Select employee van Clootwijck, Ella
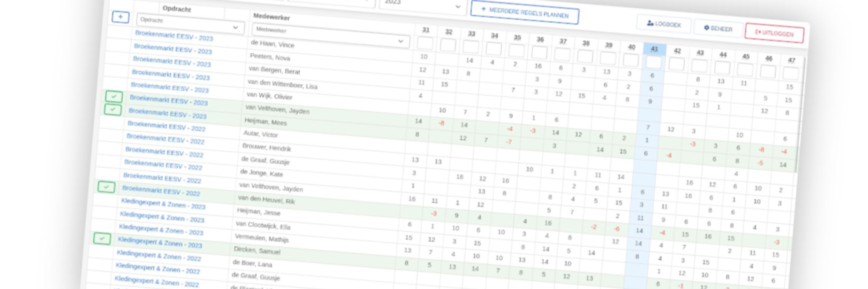This screenshot has height=289, width=868. 263,225
